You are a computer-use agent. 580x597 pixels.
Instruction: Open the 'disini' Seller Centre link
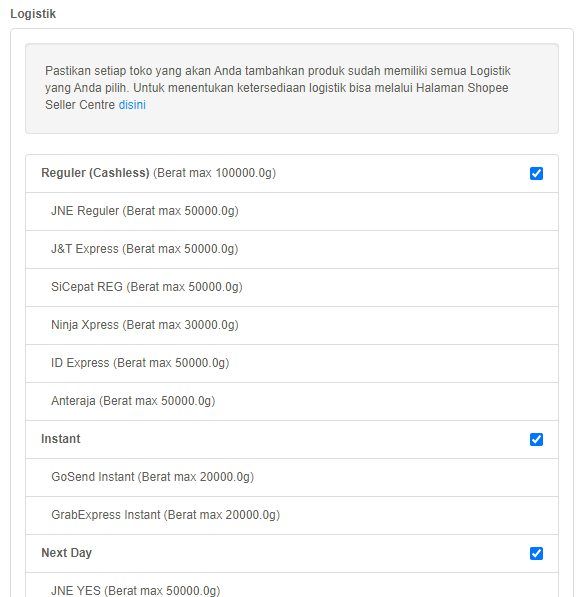132,105
